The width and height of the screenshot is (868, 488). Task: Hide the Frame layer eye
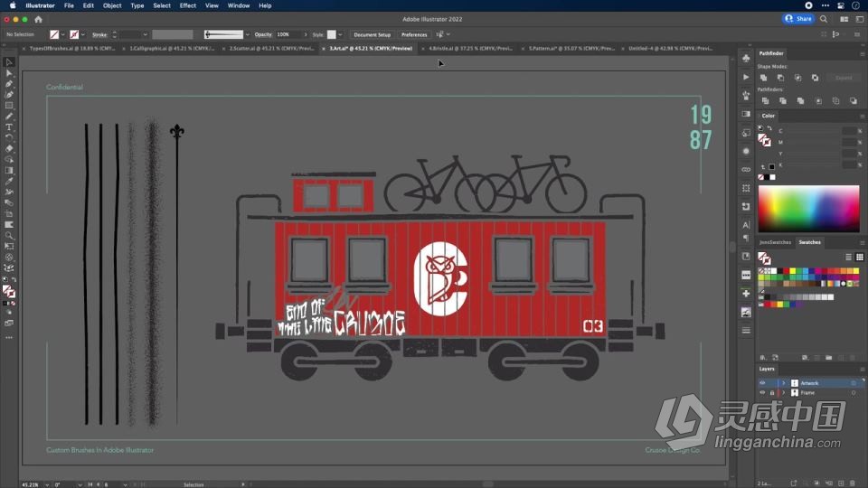click(x=762, y=393)
